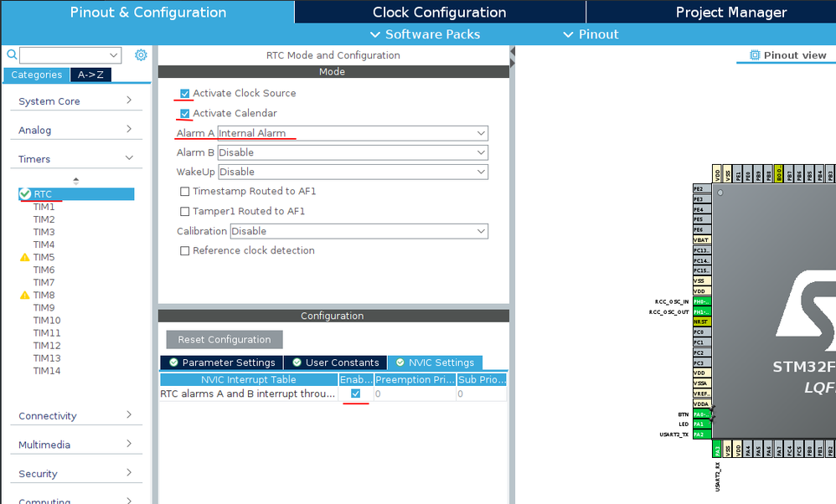Click the TIM8 warning triangle icon
Screen dimensions: 836x504
point(24,296)
